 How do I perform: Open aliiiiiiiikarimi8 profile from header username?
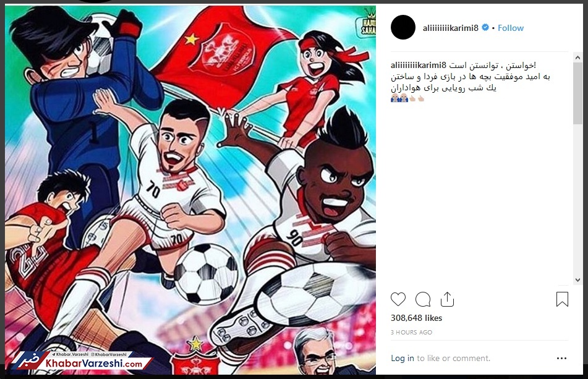click(x=450, y=28)
